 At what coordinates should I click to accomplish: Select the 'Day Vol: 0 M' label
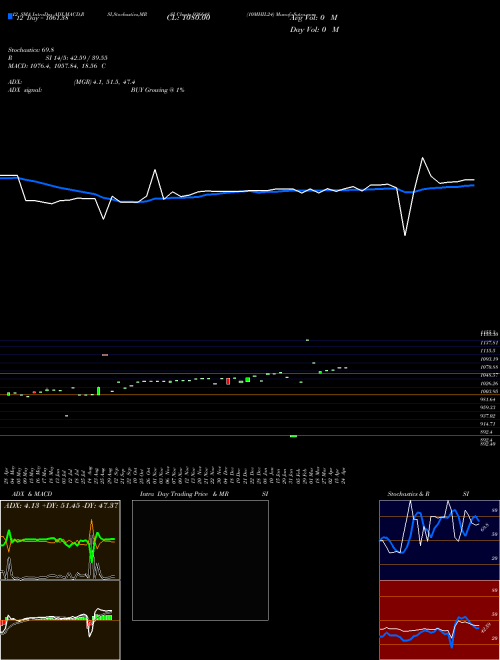(314, 29)
